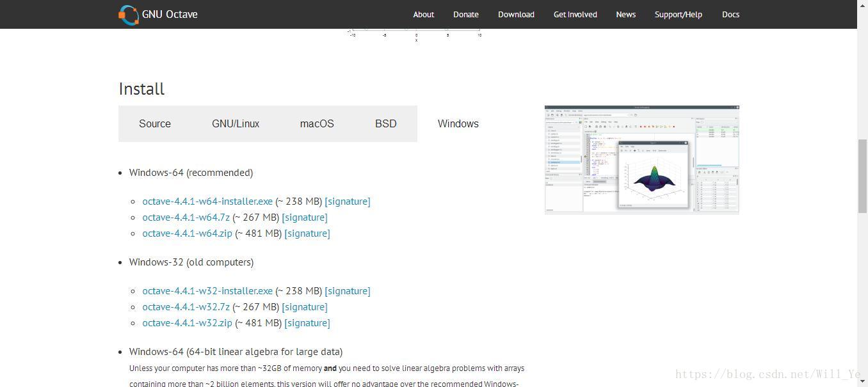
Task: Click the Windows-64 (64-bit linear algebra) item text
Action: coord(236,352)
